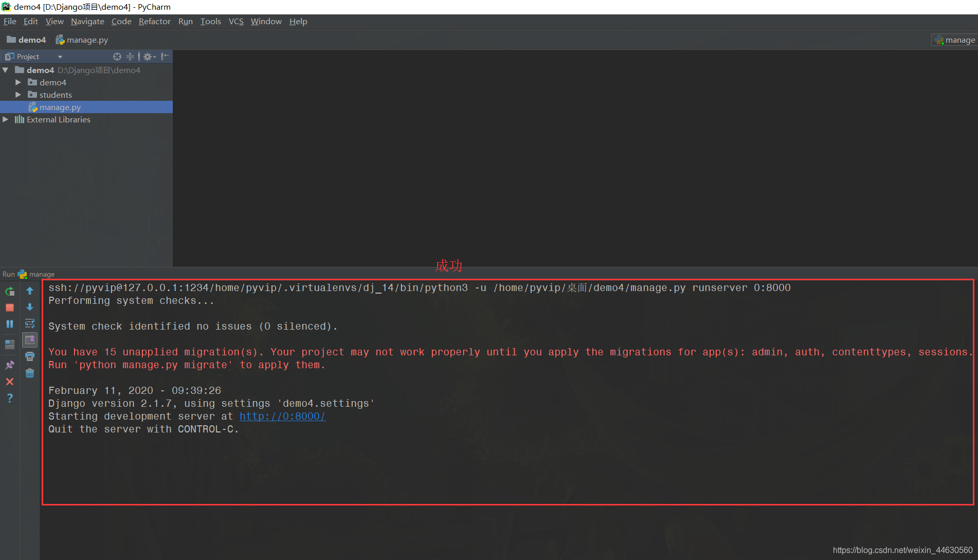
Task: Hide the Project tool window
Action: pyautogui.click(x=165, y=57)
